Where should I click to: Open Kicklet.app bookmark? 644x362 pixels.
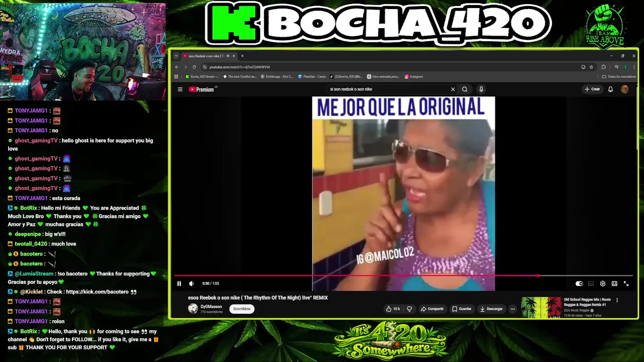tap(276, 77)
